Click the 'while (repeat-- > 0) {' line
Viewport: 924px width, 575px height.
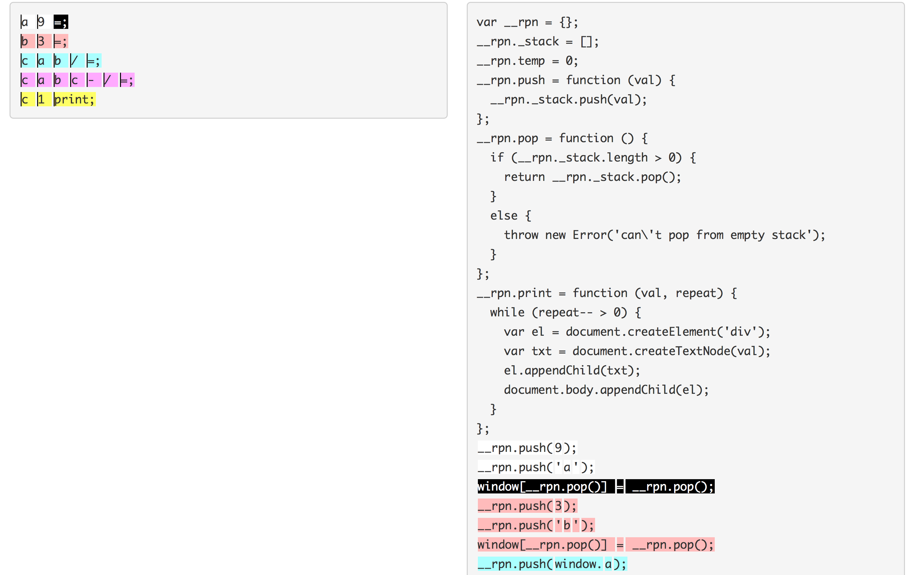(x=566, y=313)
